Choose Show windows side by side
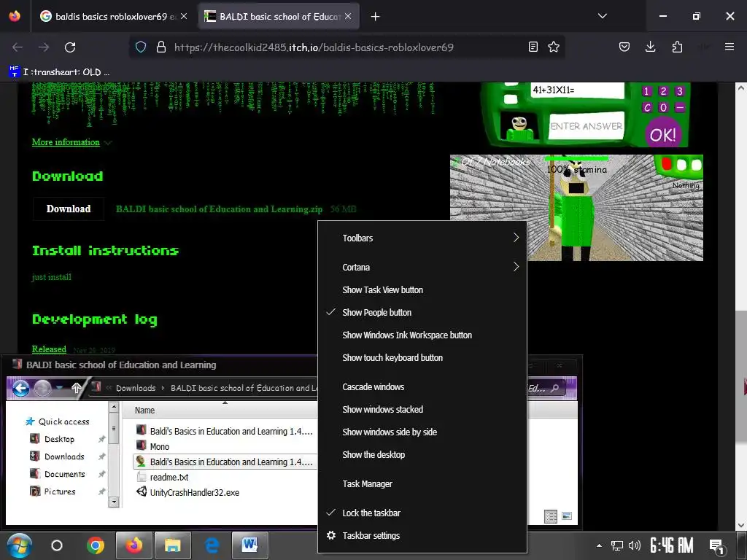 (422, 432)
